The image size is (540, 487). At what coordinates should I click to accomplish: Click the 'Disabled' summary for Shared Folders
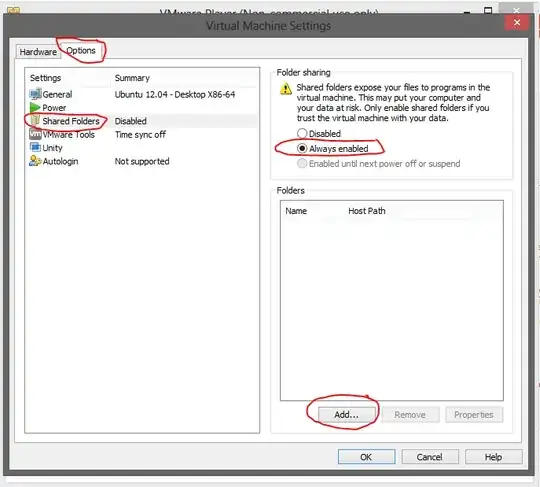[x=131, y=121]
